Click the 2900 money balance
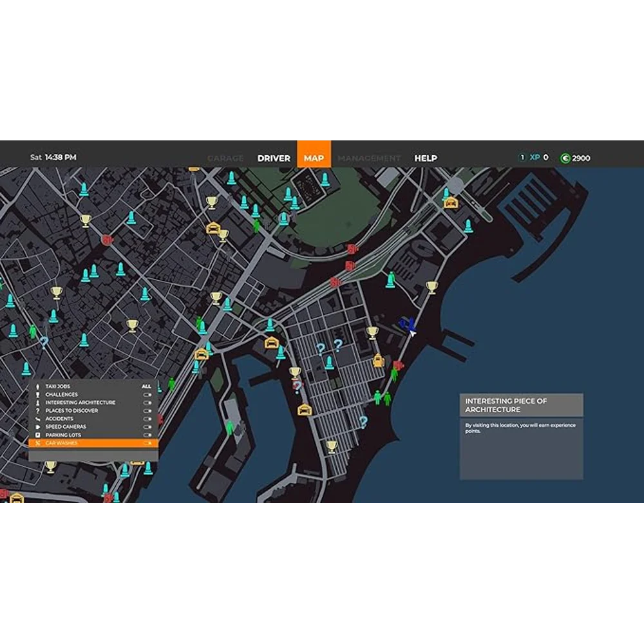 [581, 158]
